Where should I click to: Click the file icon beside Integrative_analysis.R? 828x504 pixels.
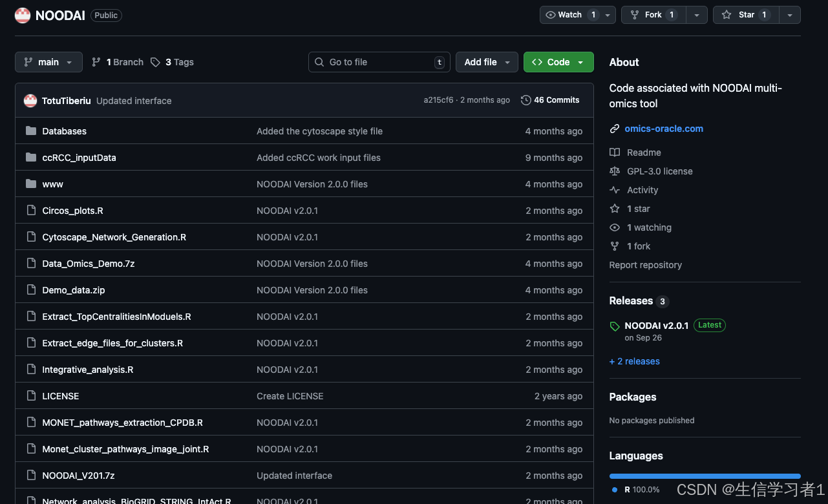click(31, 370)
